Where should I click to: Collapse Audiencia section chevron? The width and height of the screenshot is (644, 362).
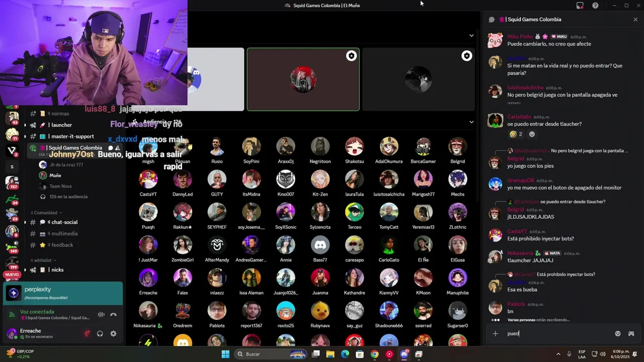(471, 122)
